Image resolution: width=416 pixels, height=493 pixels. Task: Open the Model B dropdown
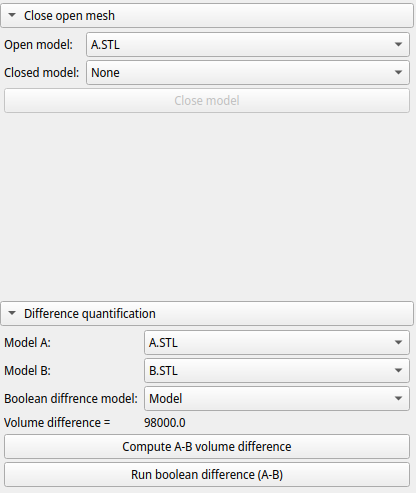pyautogui.click(x=277, y=370)
